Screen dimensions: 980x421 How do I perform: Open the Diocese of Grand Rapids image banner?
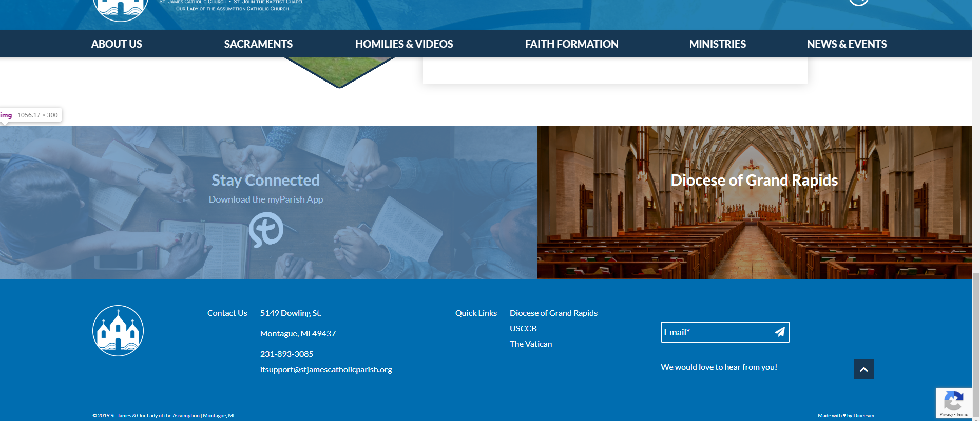[x=754, y=203]
